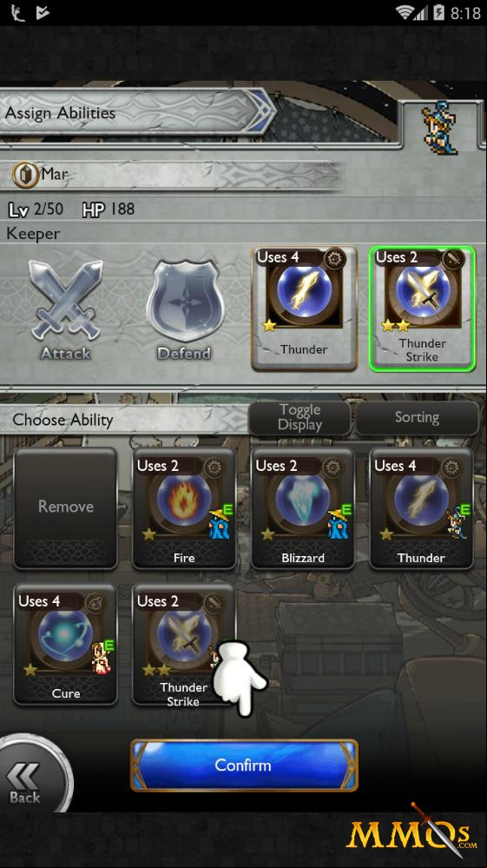Remove the assigned ability
Image resolution: width=487 pixels, height=868 pixels.
[x=66, y=508]
